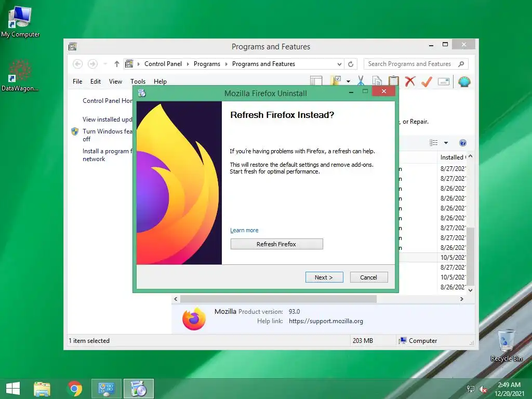Click the orange checkmark toolbar icon
The image size is (532, 399).
(x=427, y=81)
